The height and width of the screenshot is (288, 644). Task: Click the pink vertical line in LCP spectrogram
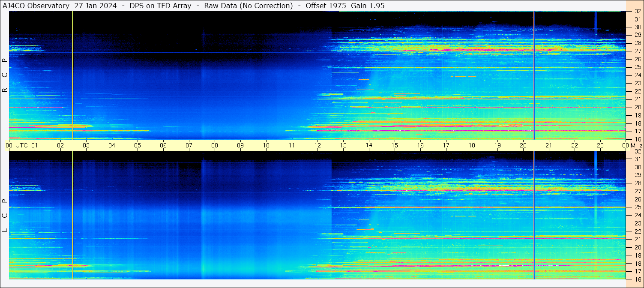(x=72, y=214)
